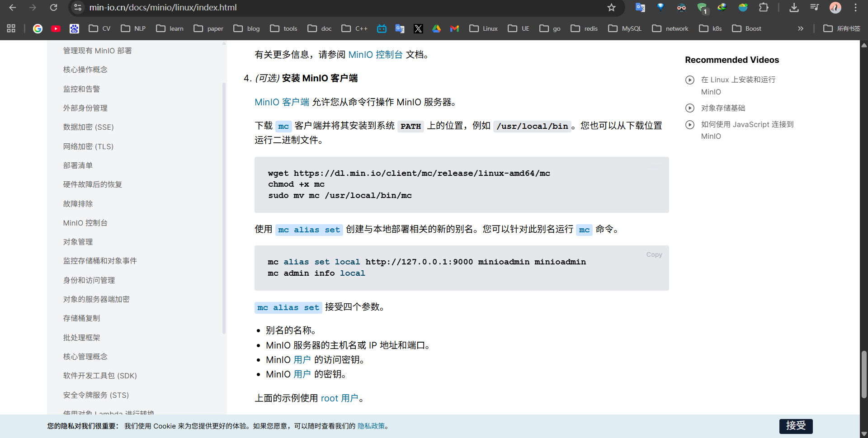Open 管理现有 MinIO 部署 in sidebar
This screenshot has height=438, width=868.
98,51
